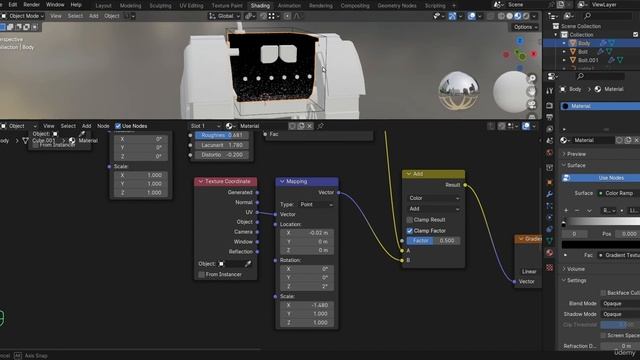
Task: Open the Color data type dropdown in Add node
Action: (434, 198)
